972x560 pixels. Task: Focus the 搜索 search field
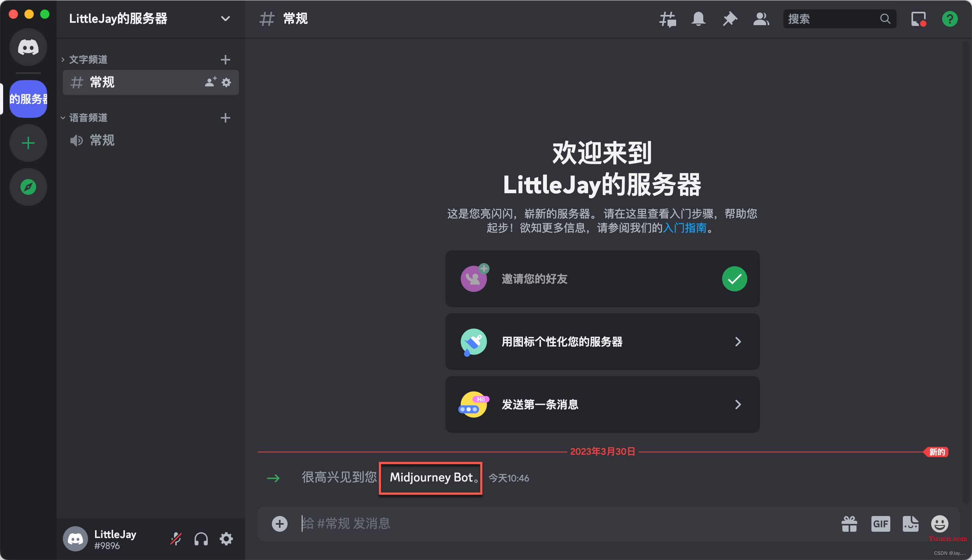click(x=840, y=19)
